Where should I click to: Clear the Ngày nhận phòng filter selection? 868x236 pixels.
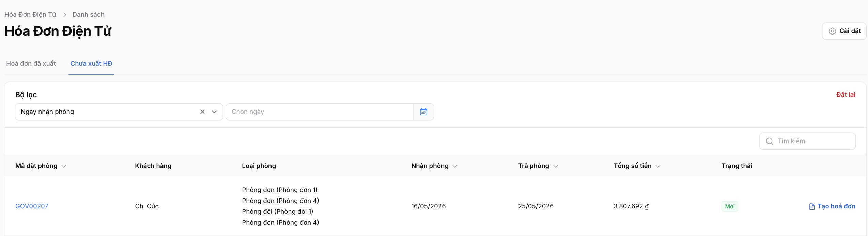[202, 112]
